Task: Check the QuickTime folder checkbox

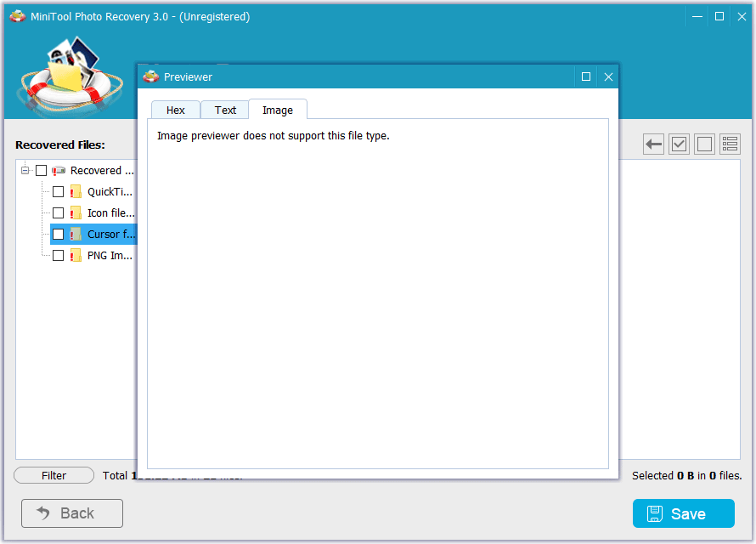Action: tap(58, 192)
